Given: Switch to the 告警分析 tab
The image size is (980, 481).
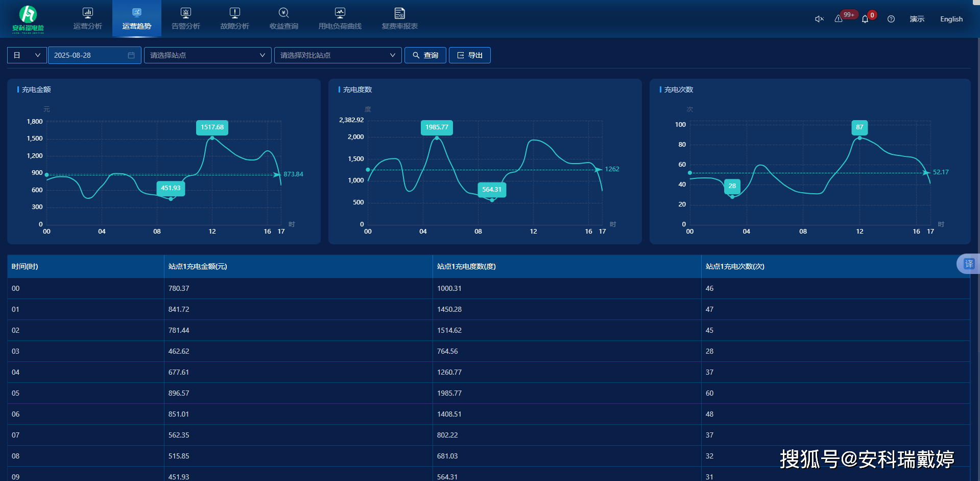Looking at the screenshot, I should point(186,19).
